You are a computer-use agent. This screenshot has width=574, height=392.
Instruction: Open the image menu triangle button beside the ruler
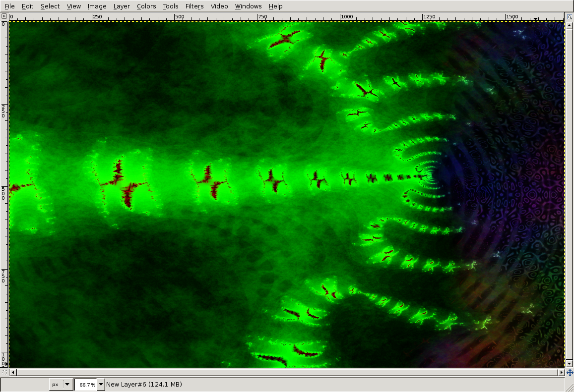coord(4,16)
